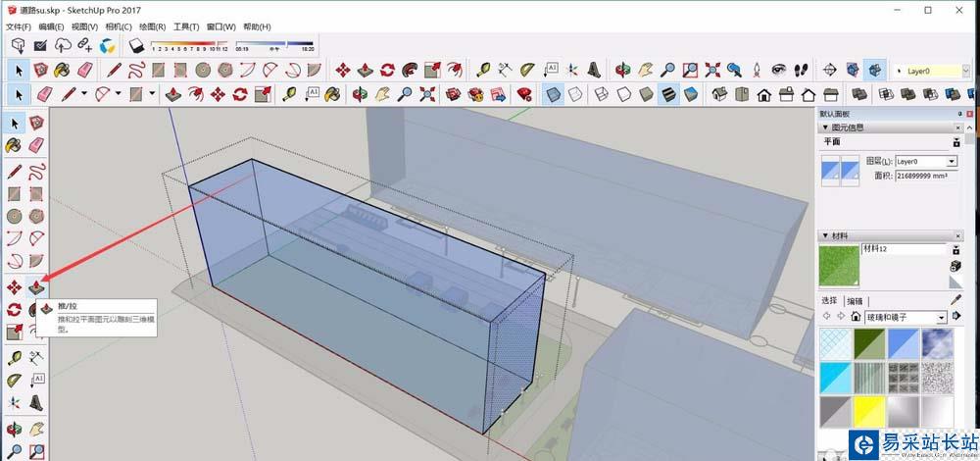The height and width of the screenshot is (461, 980).
Task: Open the material library dropdown list
Action: point(942,317)
